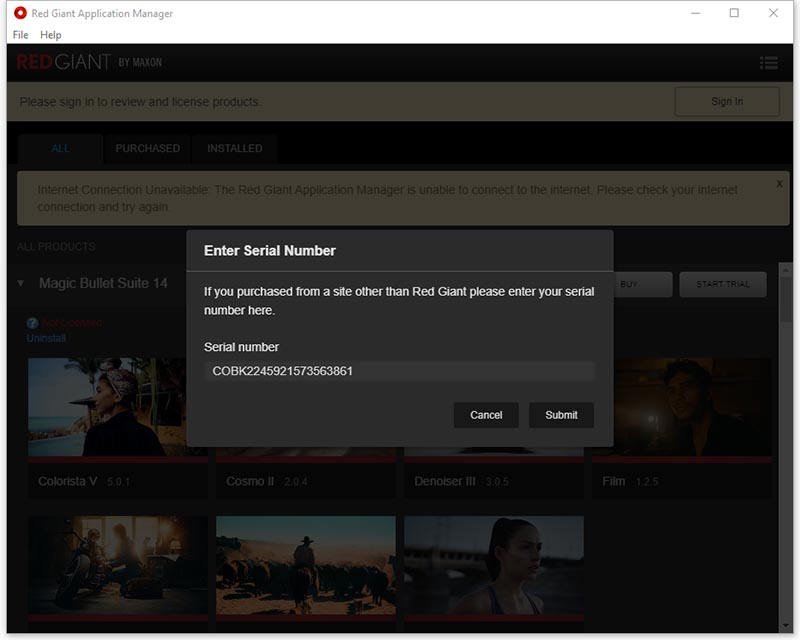The image size is (800, 640).
Task: Select the motorcycle product thumbnail
Action: pos(118,565)
